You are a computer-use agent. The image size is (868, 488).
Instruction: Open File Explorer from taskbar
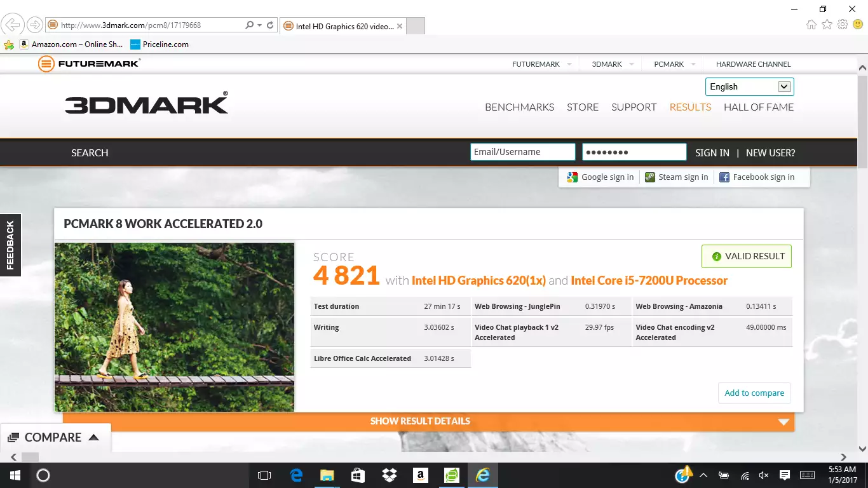click(x=327, y=475)
